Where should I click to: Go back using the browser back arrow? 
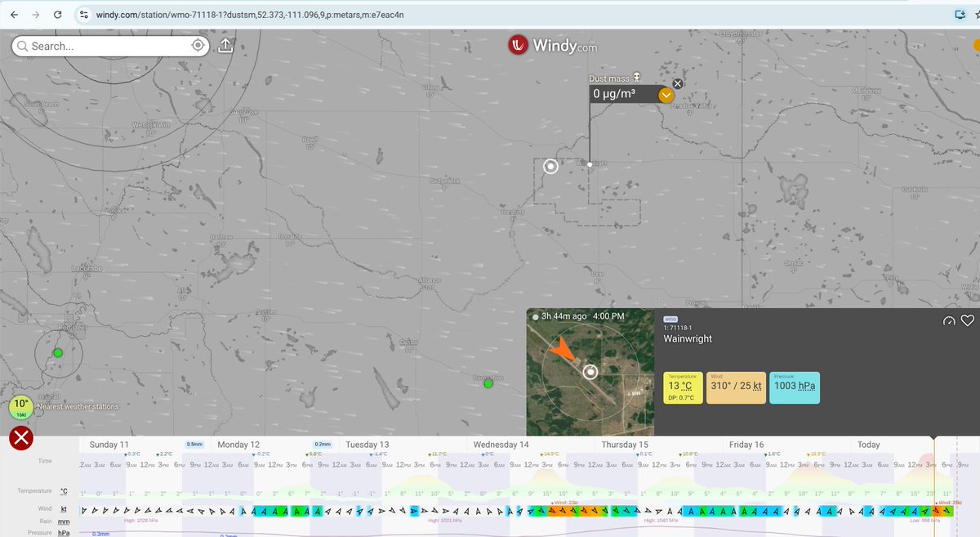click(x=13, y=15)
